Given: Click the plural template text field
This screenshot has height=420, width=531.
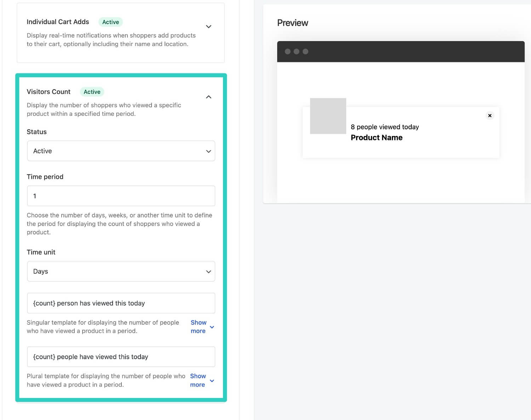Looking at the screenshot, I should click(121, 357).
